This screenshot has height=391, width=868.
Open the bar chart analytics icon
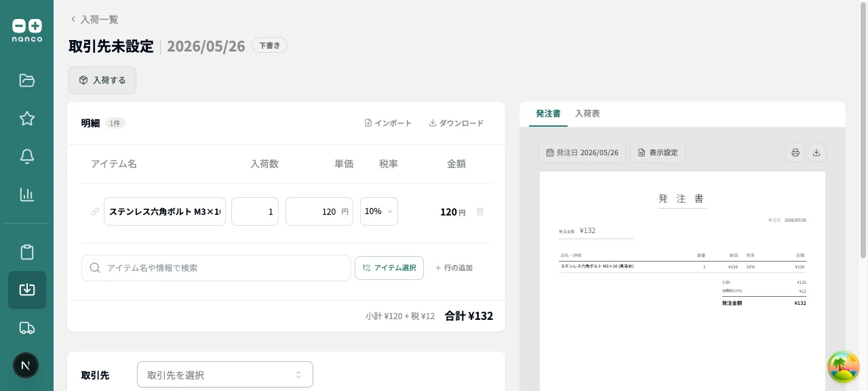point(27,194)
